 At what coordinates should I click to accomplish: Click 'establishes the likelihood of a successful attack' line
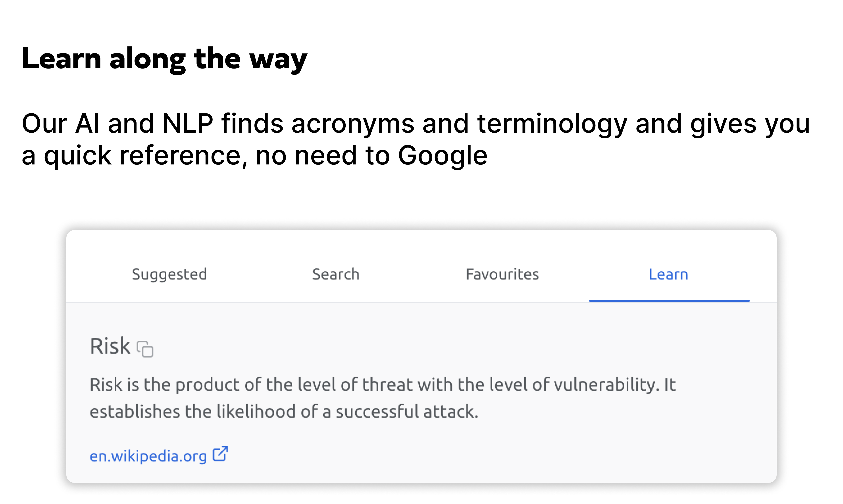tap(284, 411)
